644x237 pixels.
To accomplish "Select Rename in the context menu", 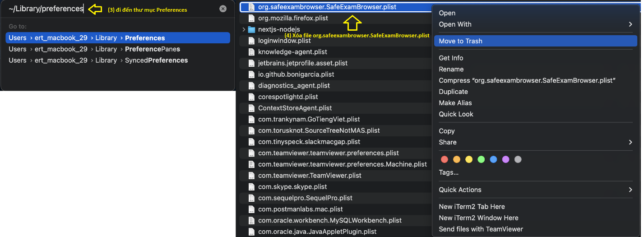I will pos(451,69).
